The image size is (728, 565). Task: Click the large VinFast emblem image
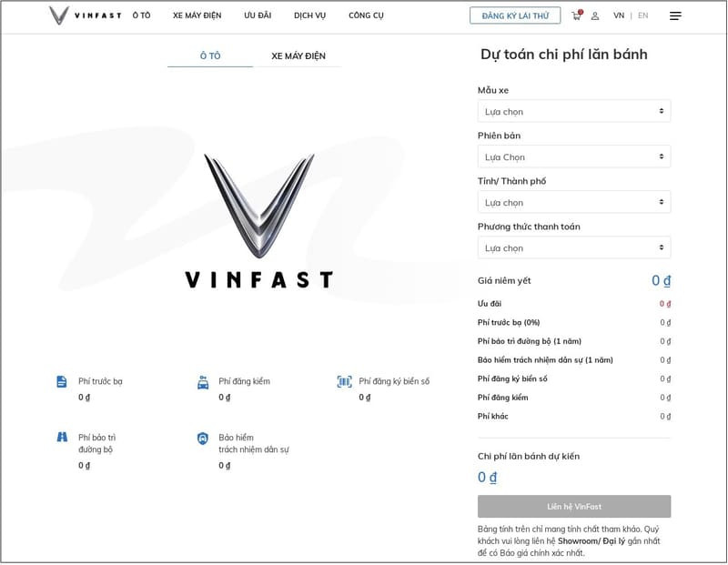coord(259,220)
